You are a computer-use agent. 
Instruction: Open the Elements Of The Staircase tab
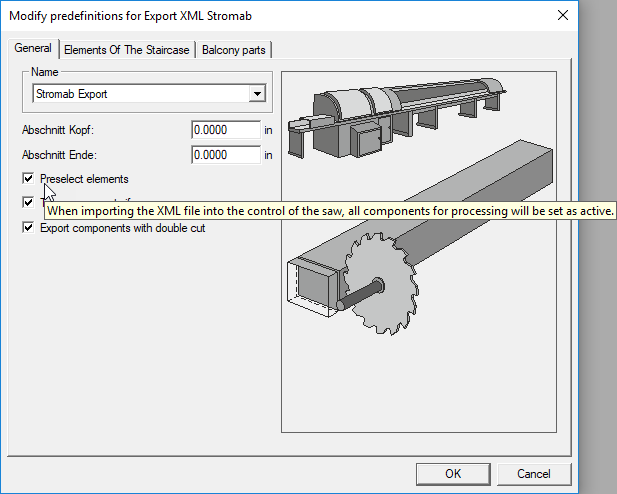127,50
